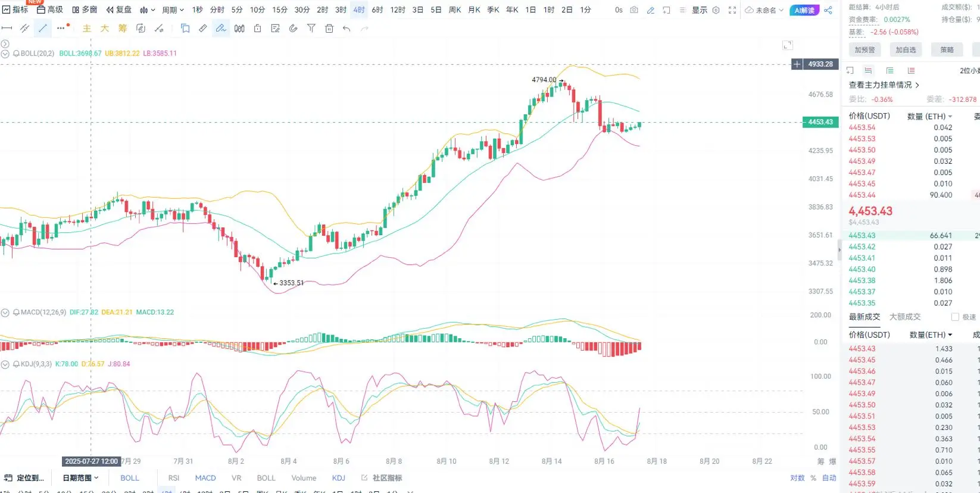Expand the 日期范围 date range dropdown
Screen dimensions: 980x493
coord(80,478)
